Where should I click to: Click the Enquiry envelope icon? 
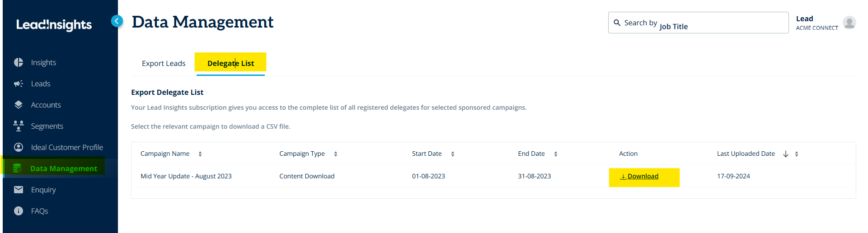click(x=19, y=190)
